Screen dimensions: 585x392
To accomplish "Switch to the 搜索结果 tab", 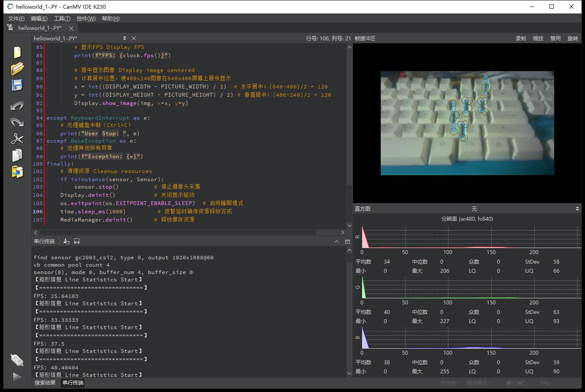I will [45, 383].
